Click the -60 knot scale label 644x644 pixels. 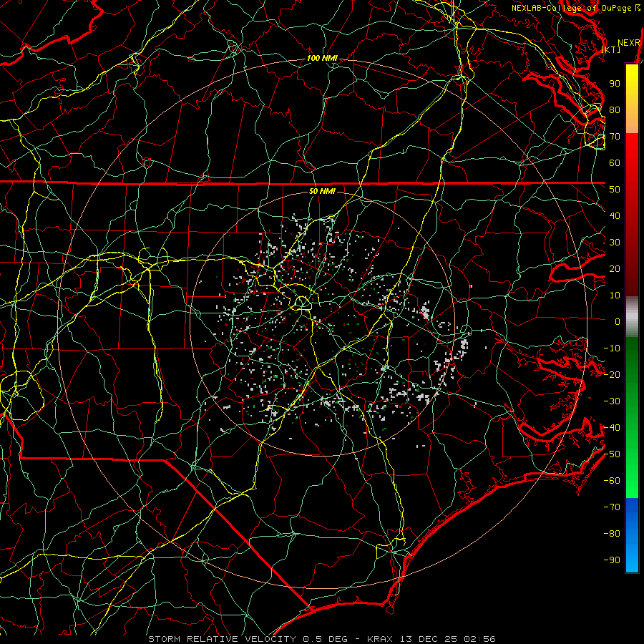612,481
